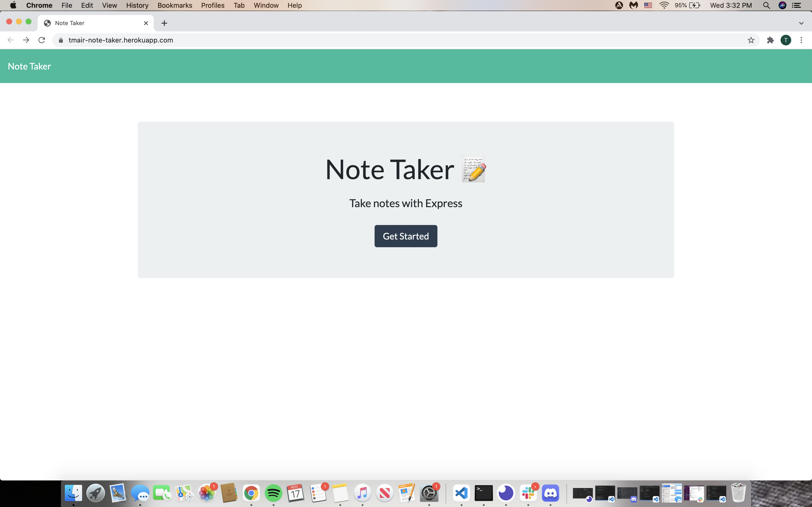Open the Chrome extensions puzzle icon
The height and width of the screenshot is (507, 812).
click(x=770, y=40)
